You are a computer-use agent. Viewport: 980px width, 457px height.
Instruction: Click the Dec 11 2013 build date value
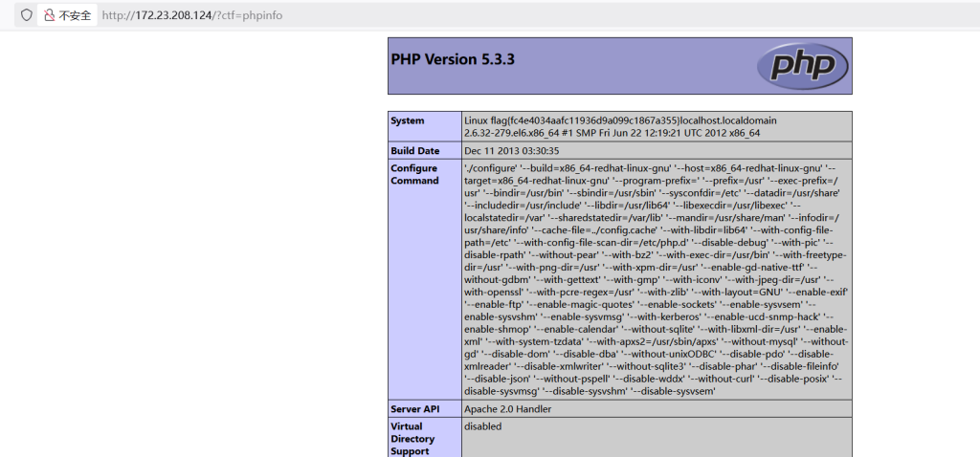511,151
